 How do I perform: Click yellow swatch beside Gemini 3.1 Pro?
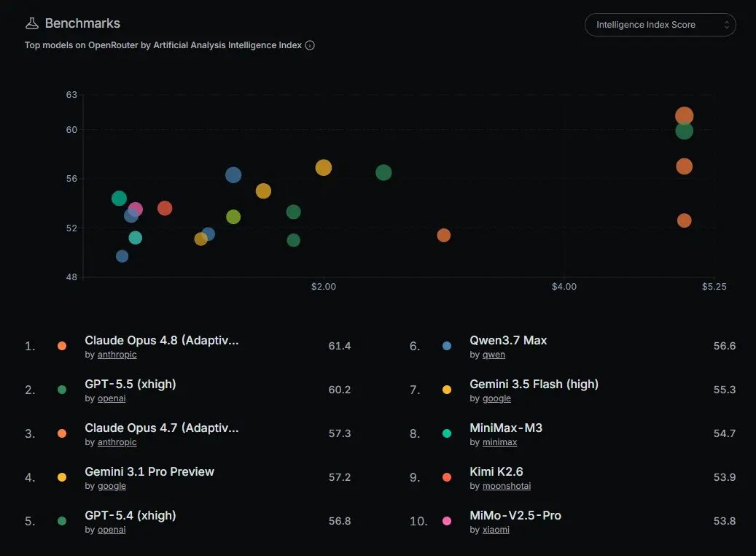click(62, 477)
